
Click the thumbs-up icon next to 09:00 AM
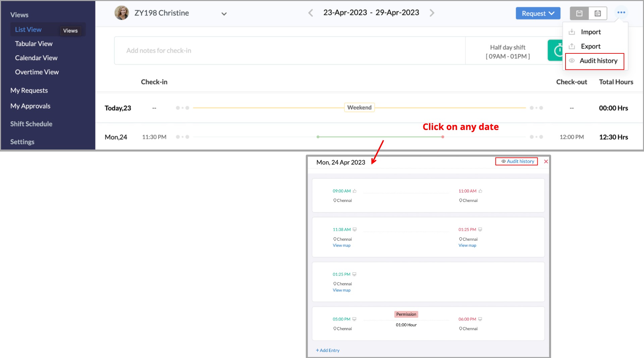click(355, 191)
